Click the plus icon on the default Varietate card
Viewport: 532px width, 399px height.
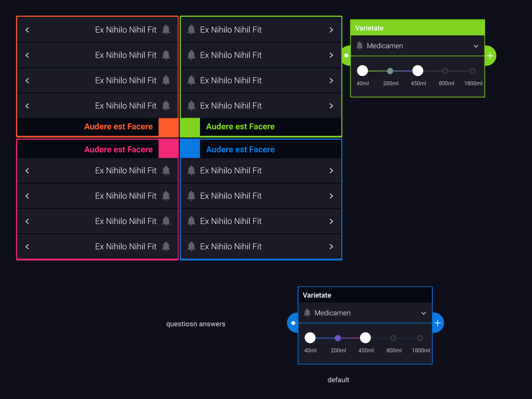pyautogui.click(x=438, y=323)
